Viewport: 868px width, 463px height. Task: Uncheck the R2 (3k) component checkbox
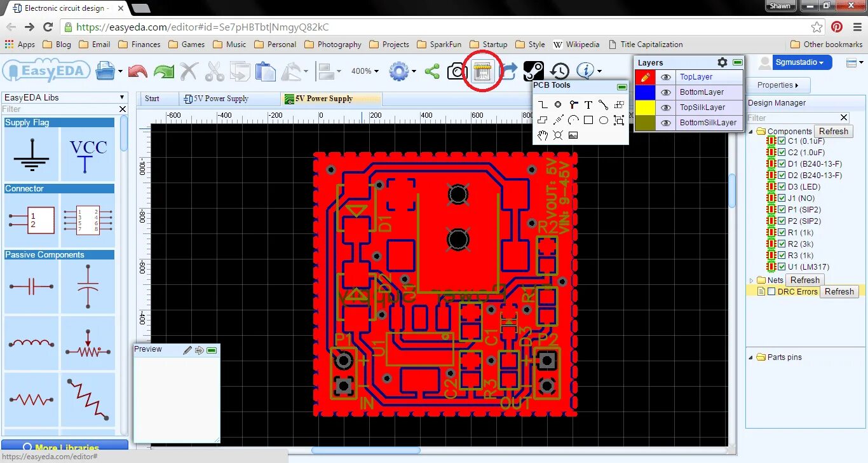[x=782, y=244]
